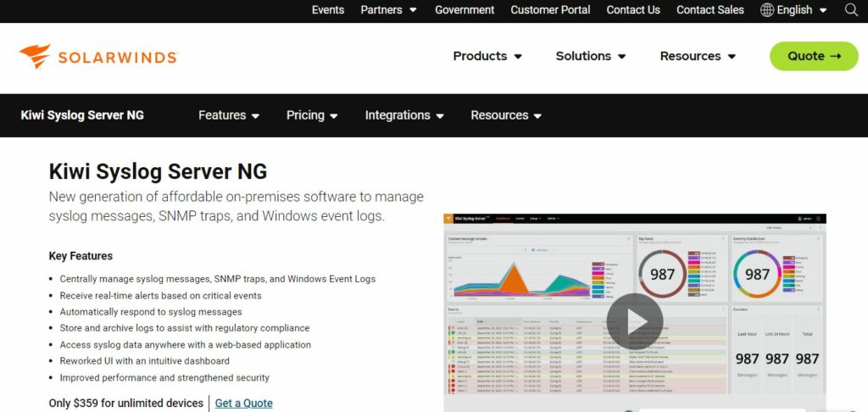The height and width of the screenshot is (412, 868).
Task: Click 'Access syslog data anywhere' feature line
Action: click(186, 345)
